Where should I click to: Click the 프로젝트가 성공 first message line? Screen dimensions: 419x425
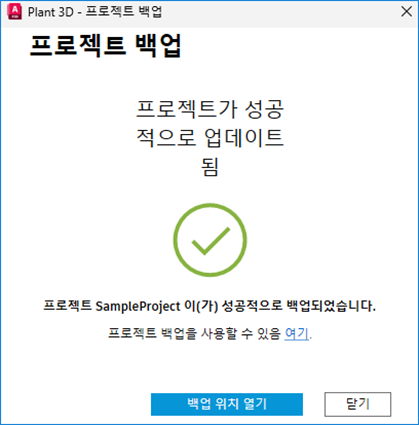(x=210, y=109)
